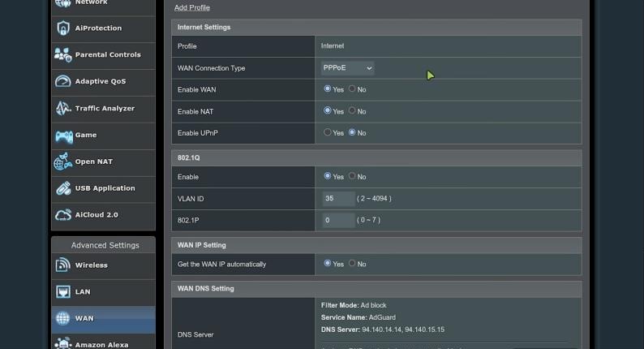Click the 802.1P input field

[338, 220]
